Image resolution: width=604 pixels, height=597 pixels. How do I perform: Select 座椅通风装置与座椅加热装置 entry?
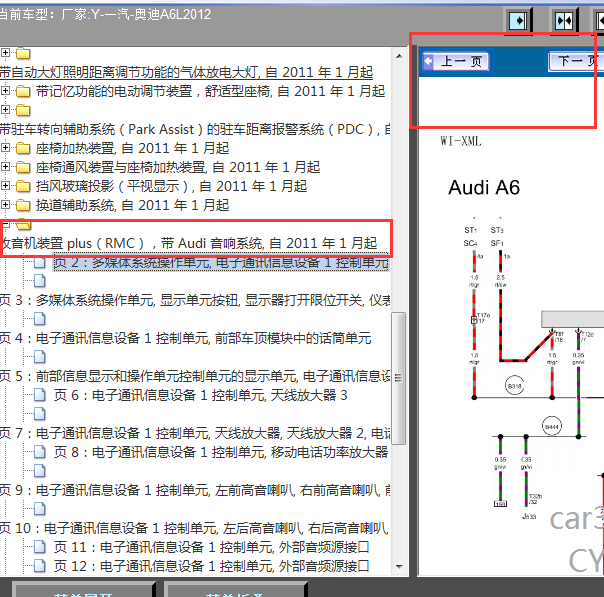pyautogui.click(x=178, y=167)
